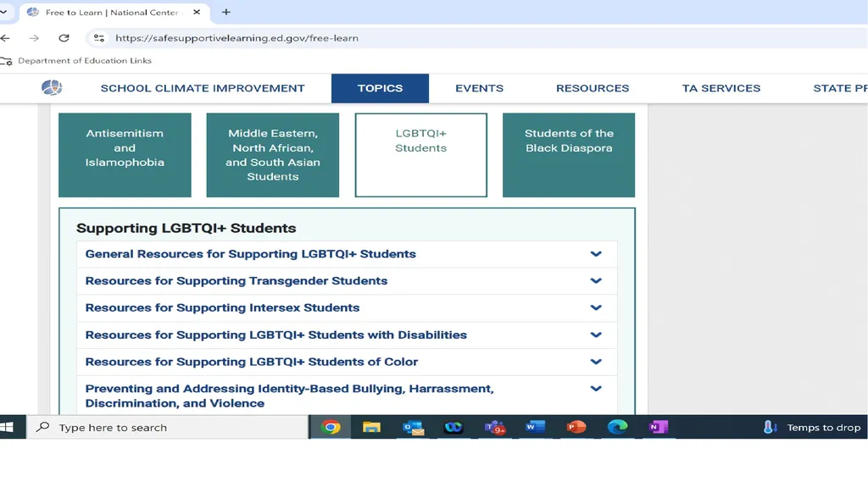Open School Climate Improvement menu
The image size is (868, 487).
pyautogui.click(x=203, y=88)
